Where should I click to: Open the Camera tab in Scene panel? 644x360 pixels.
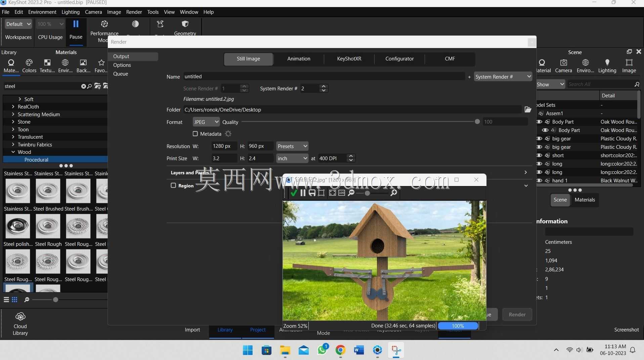[563, 66]
